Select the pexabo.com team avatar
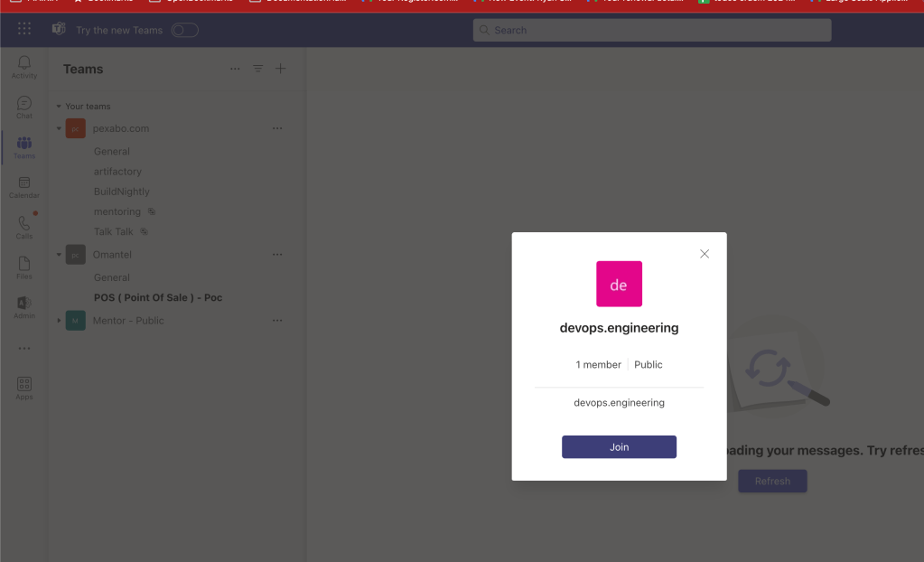 click(x=76, y=128)
